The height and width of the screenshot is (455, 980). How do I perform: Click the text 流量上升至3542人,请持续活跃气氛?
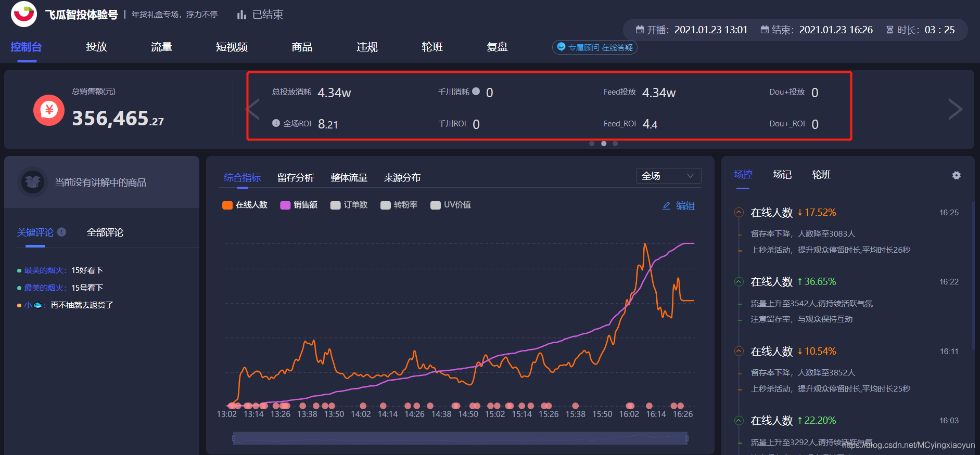(x=811, y=304)
